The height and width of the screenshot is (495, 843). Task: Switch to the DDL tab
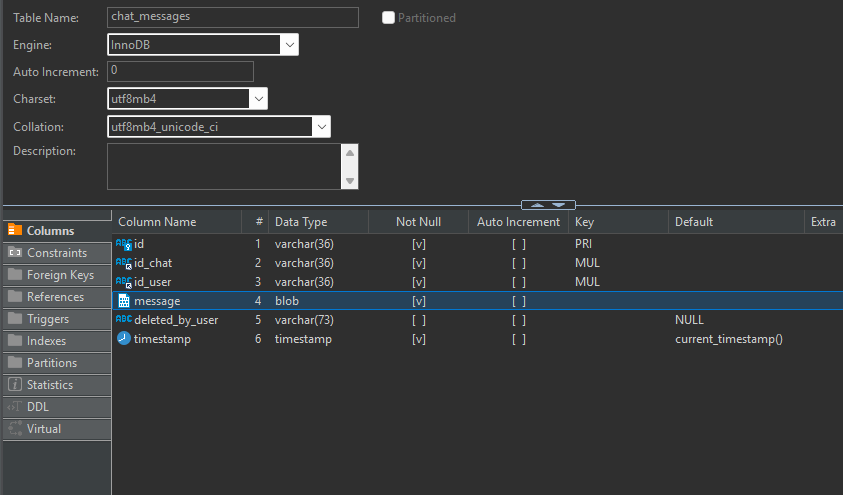(57, 407)
